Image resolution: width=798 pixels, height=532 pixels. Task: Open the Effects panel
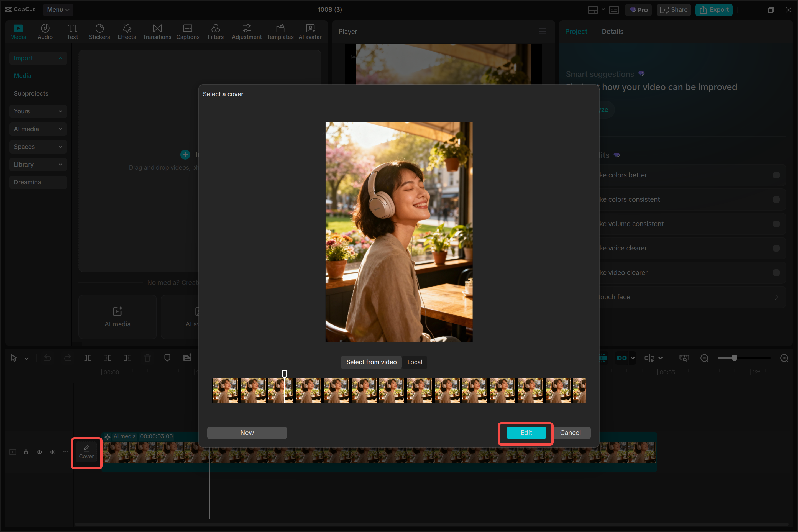pyautogui.click(x=127, y=32)
